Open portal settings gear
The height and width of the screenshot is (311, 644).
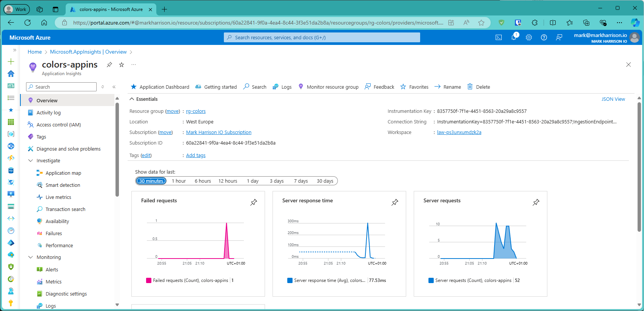[x=529, y=37]
